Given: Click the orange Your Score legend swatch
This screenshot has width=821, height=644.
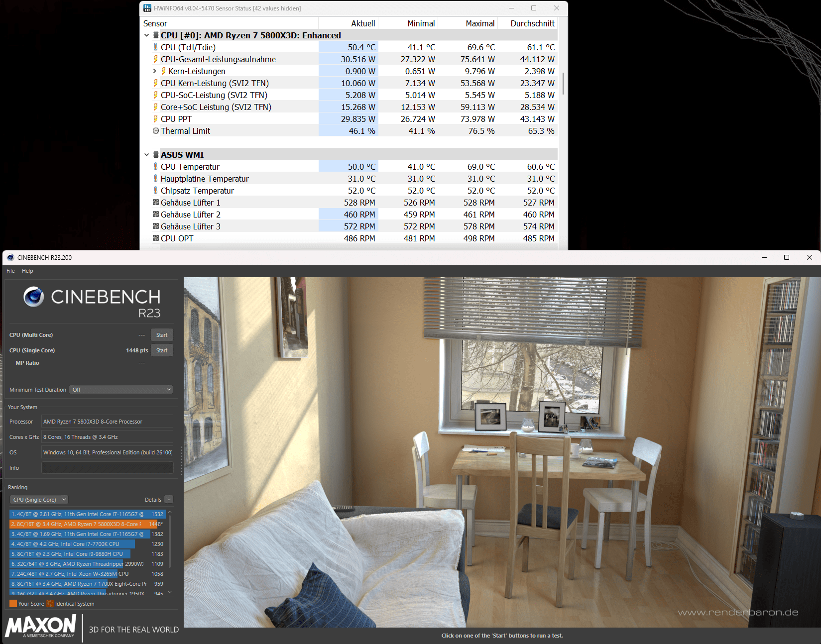Looking at the screenshot, I should (13, 604).
